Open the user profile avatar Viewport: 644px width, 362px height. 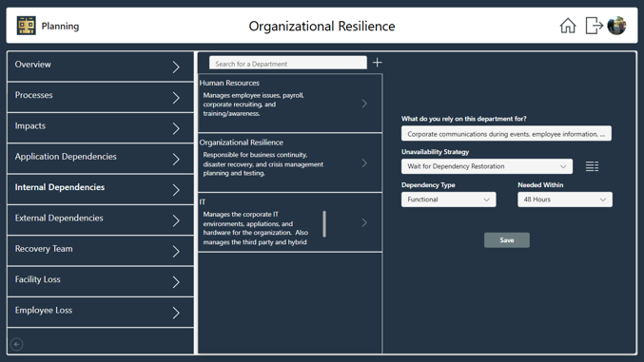(616, 26)
